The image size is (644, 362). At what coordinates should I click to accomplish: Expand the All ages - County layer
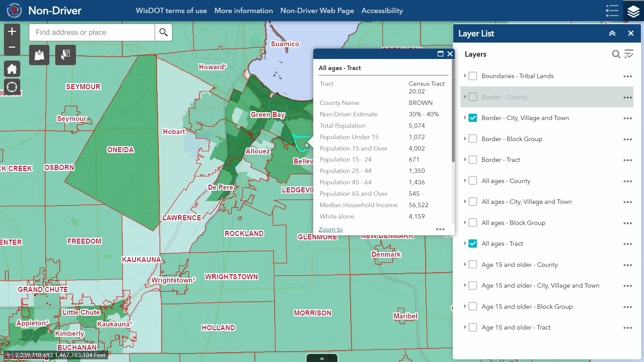click(x=465, y=181)
